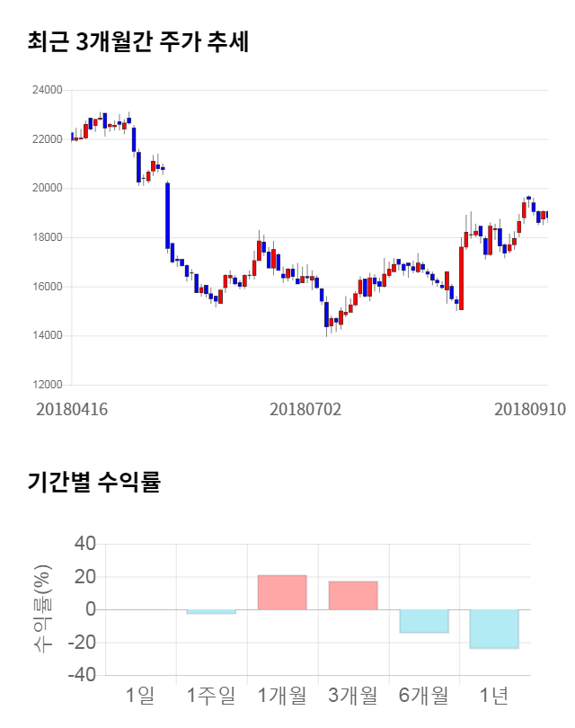Screen dimensions: 575x728
Task: Select the 3개월 x-axis label
Action: (353, 695)
